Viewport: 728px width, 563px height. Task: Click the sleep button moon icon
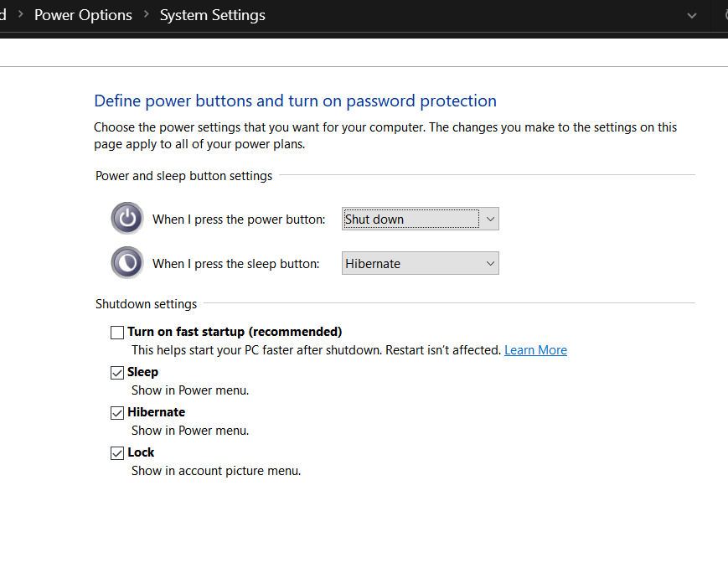tap(127, 262)
